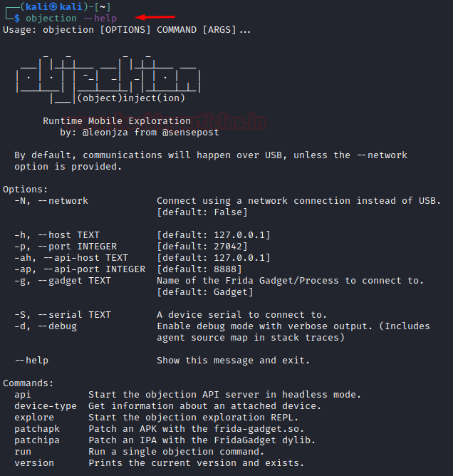
Task: Click the red arrow annotation
Action: [155, 17]
